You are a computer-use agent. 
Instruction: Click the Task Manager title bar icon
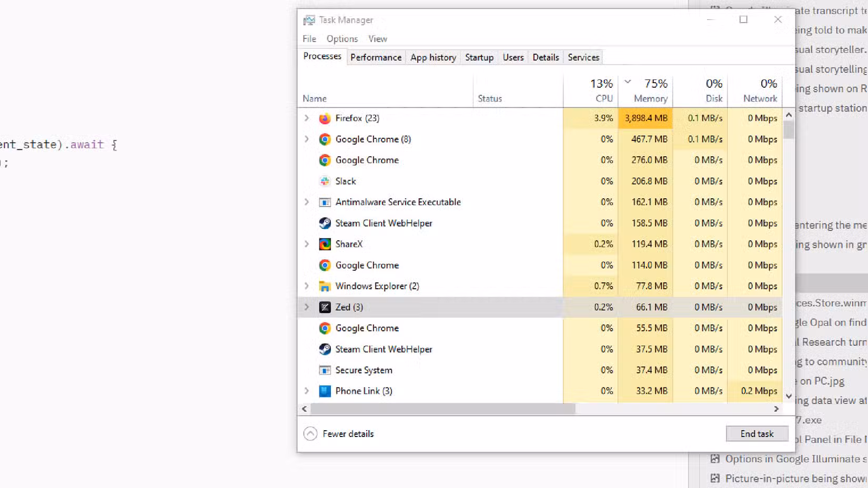[x=309, y=20]
